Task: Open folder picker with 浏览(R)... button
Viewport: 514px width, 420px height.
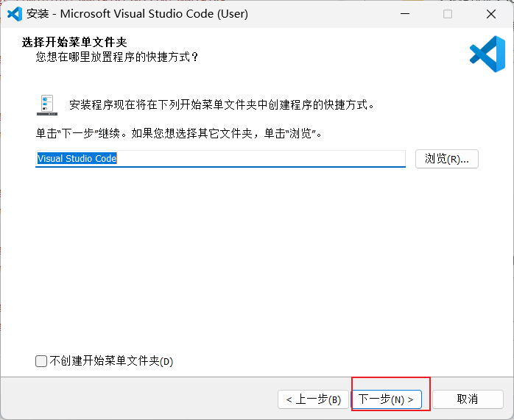Action: (x=447, y=159)
